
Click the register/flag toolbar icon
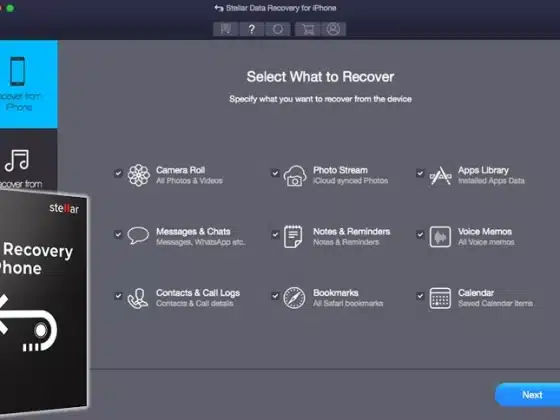[225, 29]
